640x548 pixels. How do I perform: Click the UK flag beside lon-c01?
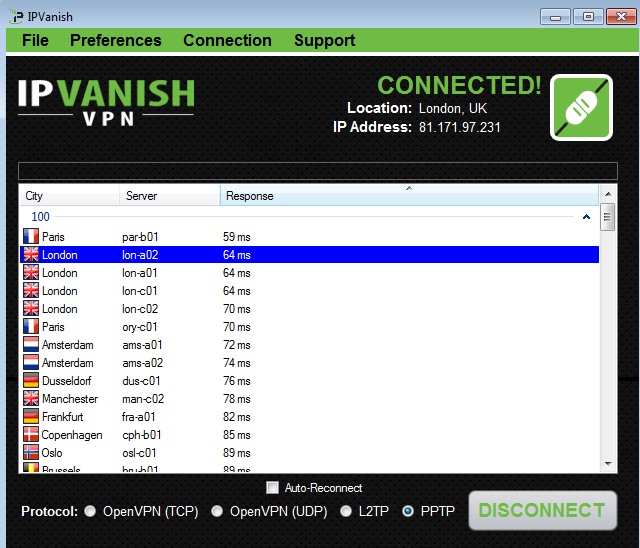(31, 291)
